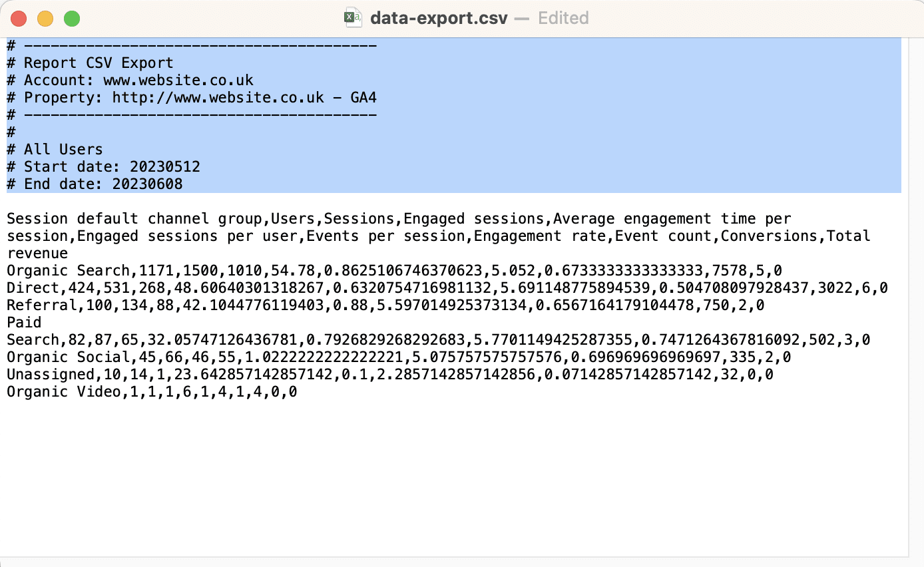Click the All Users comment line

(x=54, y=149)
